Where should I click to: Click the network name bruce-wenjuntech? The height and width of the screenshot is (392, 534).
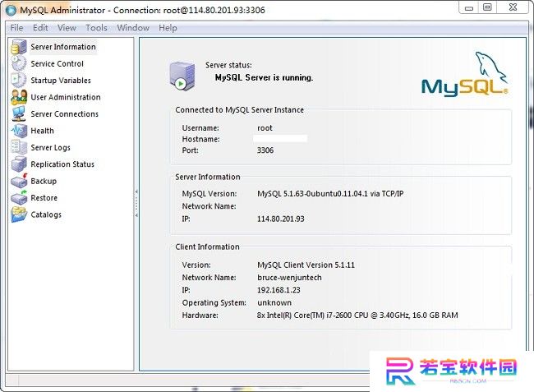point(289,278)
